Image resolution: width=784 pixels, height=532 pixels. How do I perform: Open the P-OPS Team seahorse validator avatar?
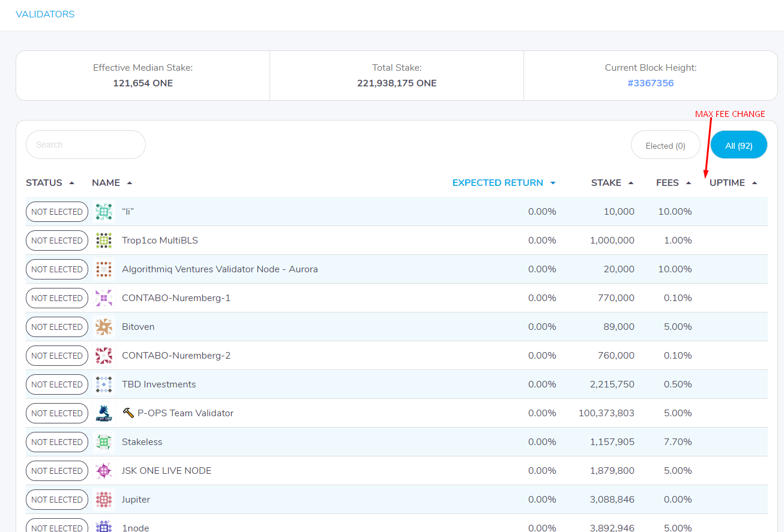(x=104, y=413)
